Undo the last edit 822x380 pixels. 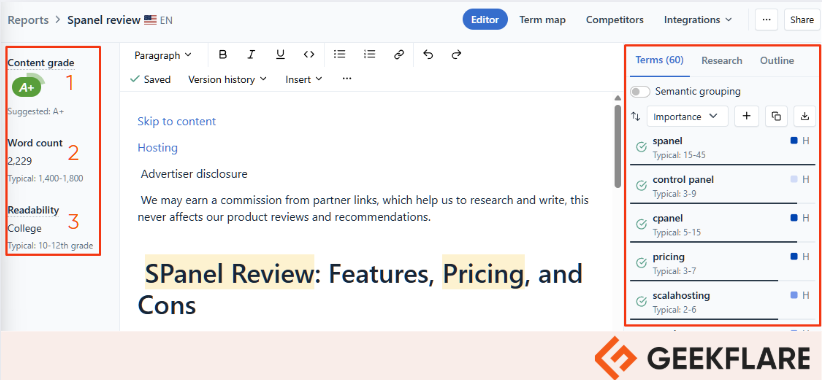pos(428,55)
